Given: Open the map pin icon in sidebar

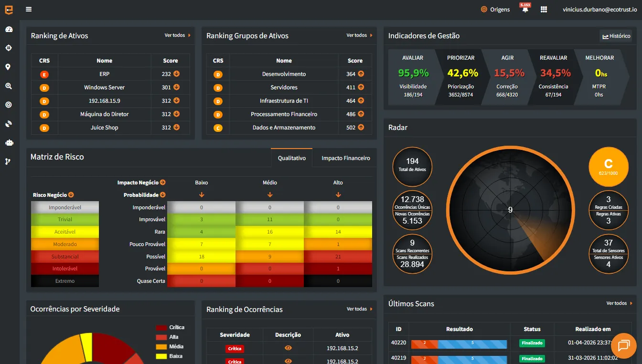Looking at the screenshot, I should point(8,67).
